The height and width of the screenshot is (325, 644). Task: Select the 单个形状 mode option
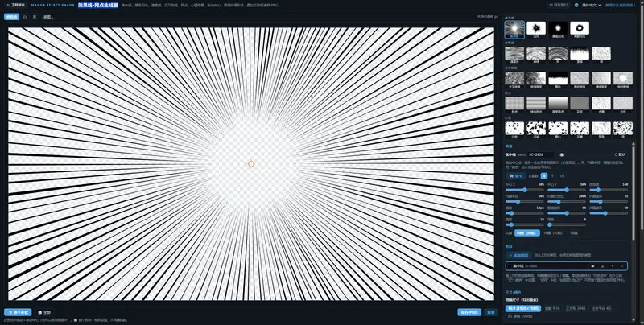(18, 312)
